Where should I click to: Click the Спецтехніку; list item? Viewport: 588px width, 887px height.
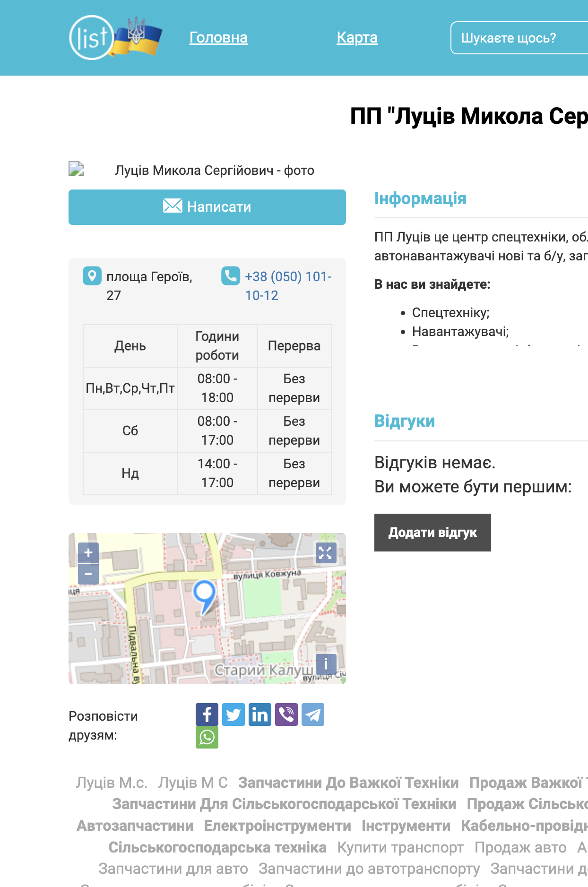pos(451,312)
